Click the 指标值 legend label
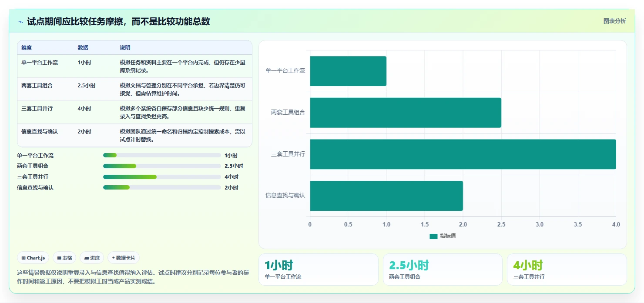Image resolution: width=644 pixels, height=303 pixels. [x=448, y=236]
